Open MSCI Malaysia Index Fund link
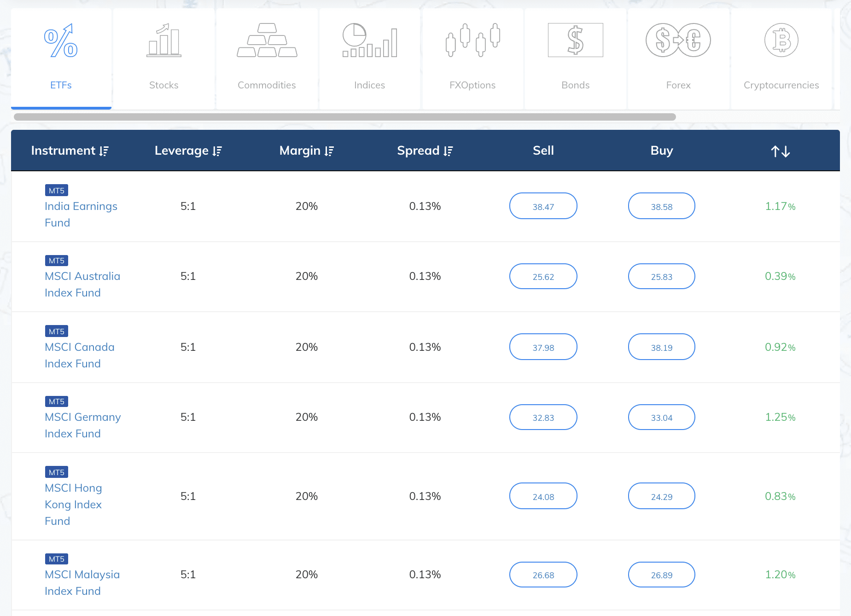851x616 pixels. [x=82, y=583]
